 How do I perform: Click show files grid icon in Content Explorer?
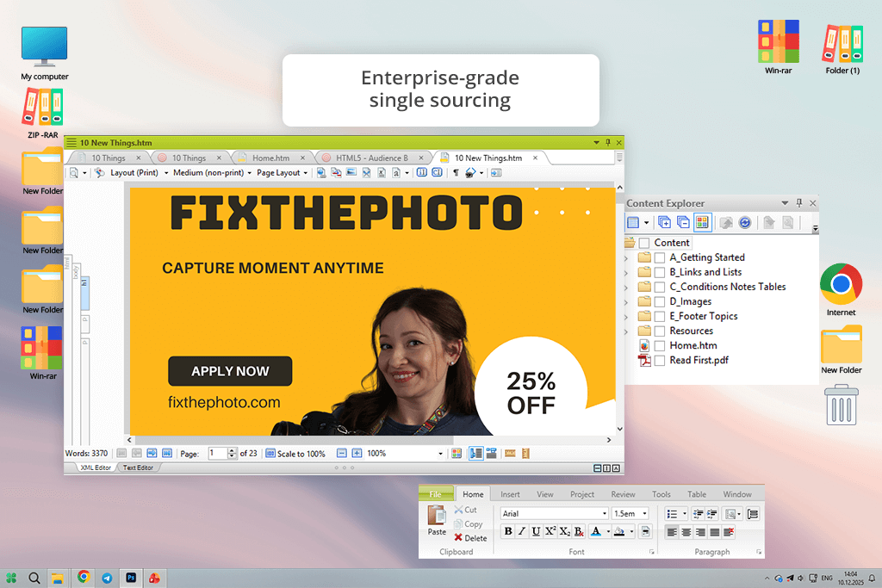pyautogui.click(x=702, y=223)
